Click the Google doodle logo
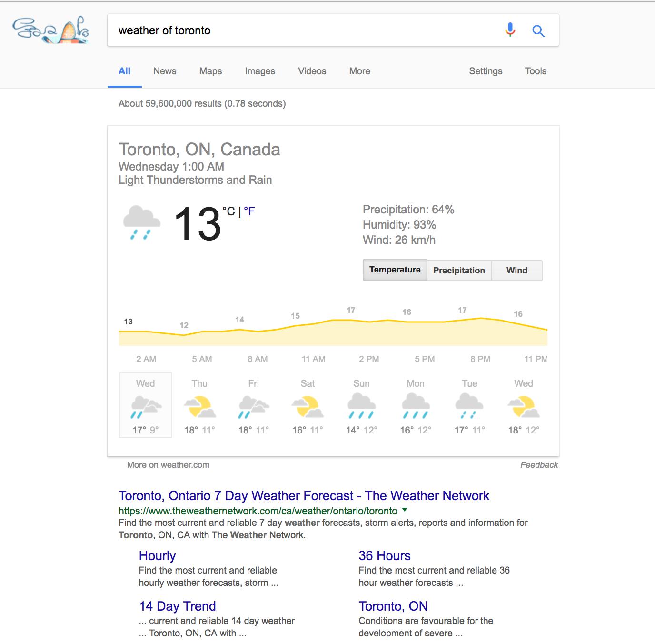The width and height of the screenshot is (655, 644). click(50, 30)
